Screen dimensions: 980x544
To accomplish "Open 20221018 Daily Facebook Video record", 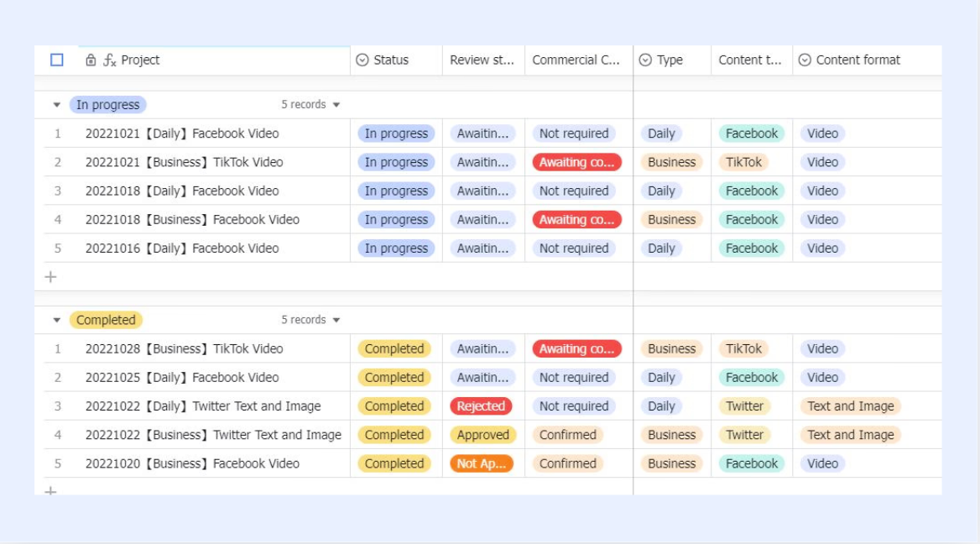I will [x=182, y=191].
